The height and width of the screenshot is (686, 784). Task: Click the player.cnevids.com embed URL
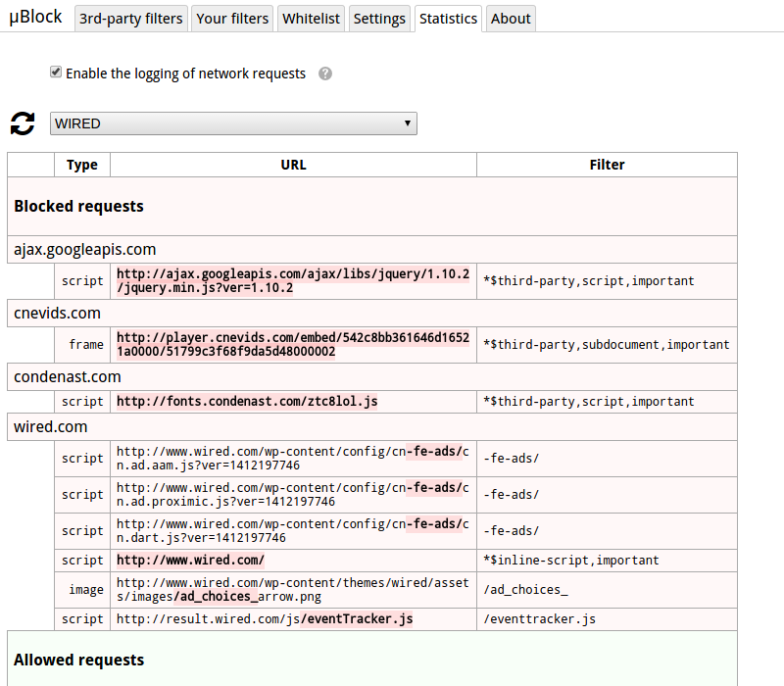click(x=293, y=345)
